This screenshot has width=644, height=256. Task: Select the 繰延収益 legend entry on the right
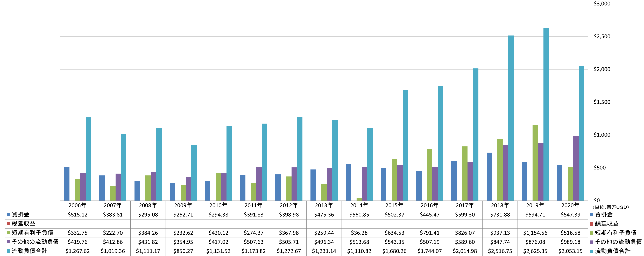pyautogui.click(x=604, y=224)
